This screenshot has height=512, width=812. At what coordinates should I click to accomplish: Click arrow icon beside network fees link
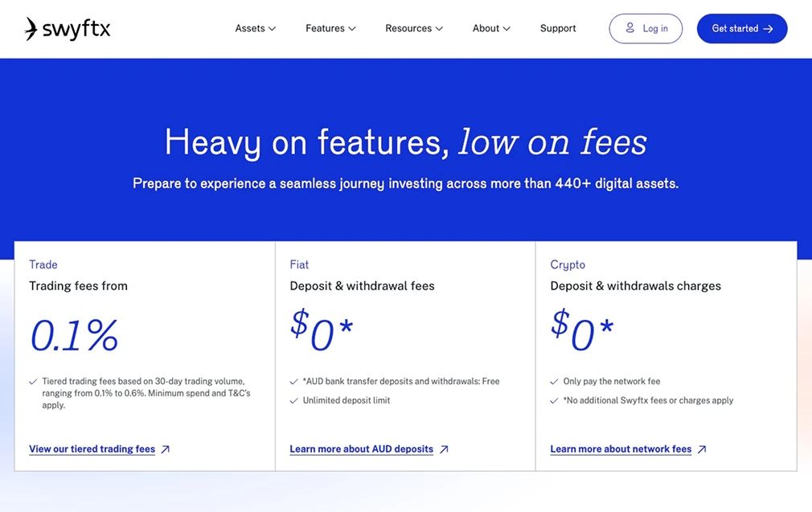702,449
